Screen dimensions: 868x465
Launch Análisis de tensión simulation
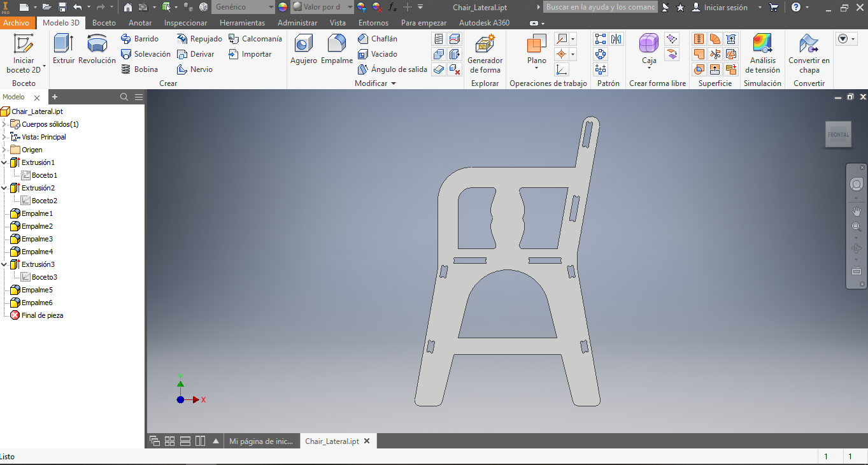762,54
